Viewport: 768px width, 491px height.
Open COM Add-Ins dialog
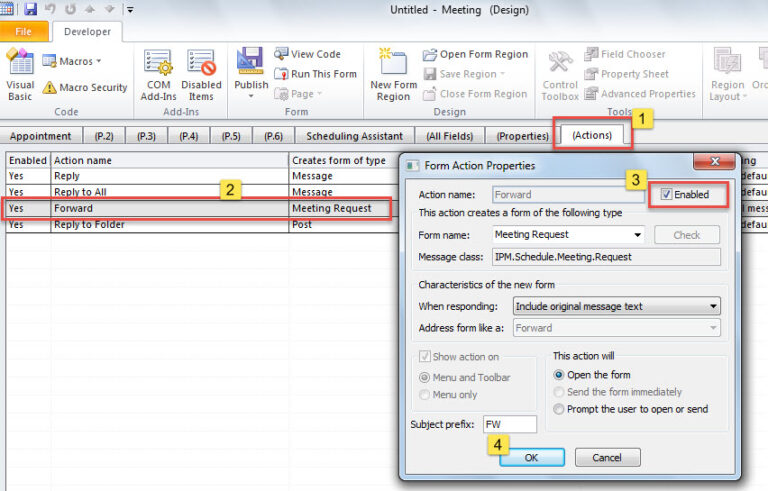(x=158, y=75)
